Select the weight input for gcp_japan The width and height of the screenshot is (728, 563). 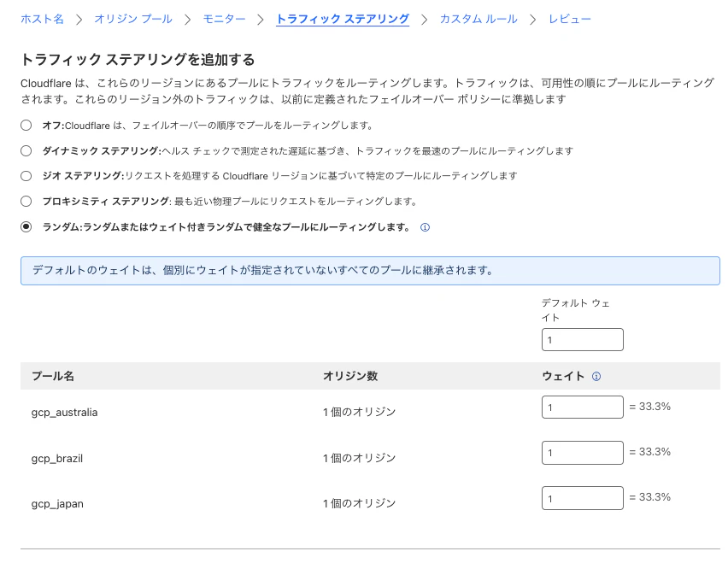tap(582, 497)
